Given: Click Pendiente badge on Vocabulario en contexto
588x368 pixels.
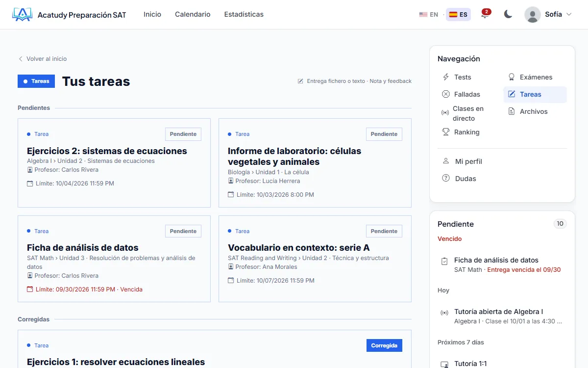Looking at the screenshot, I should pyautogui.click(x=384, y=231).
